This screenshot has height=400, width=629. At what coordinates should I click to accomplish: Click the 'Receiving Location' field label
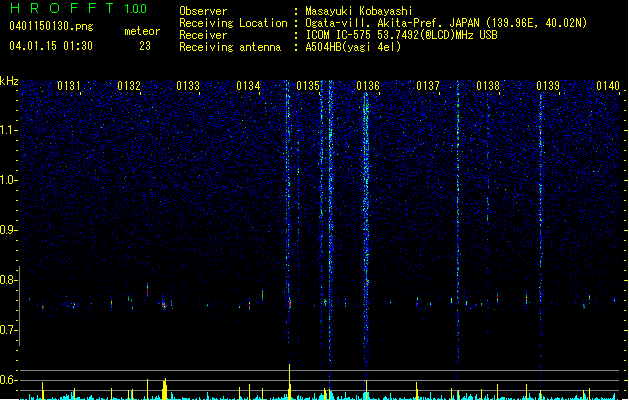pos(233,23)
